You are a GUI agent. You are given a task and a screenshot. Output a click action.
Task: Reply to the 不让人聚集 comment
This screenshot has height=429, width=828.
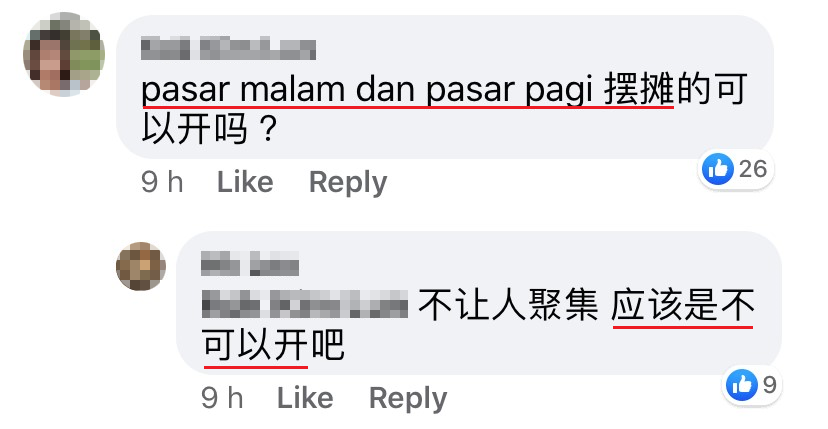[x=408, y=398]
